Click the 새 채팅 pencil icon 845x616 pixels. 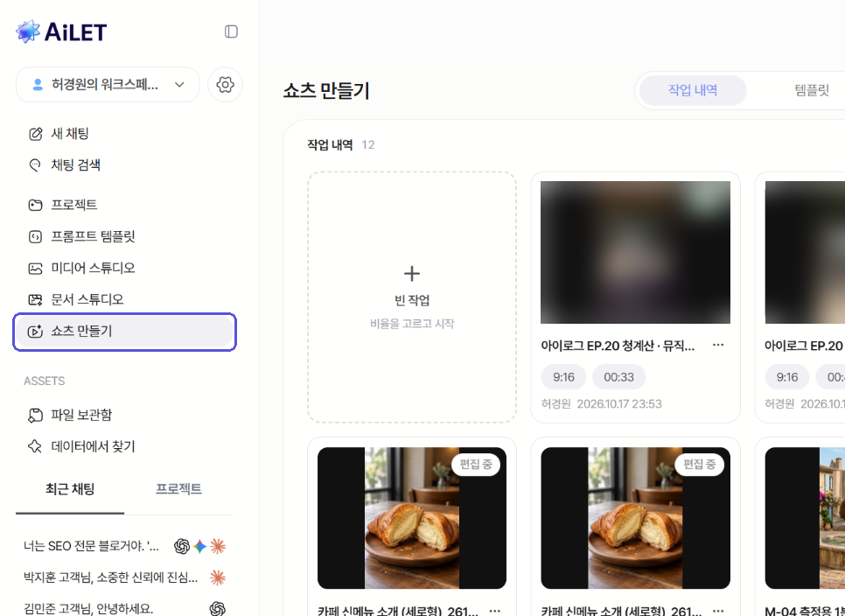coord(36,134)
